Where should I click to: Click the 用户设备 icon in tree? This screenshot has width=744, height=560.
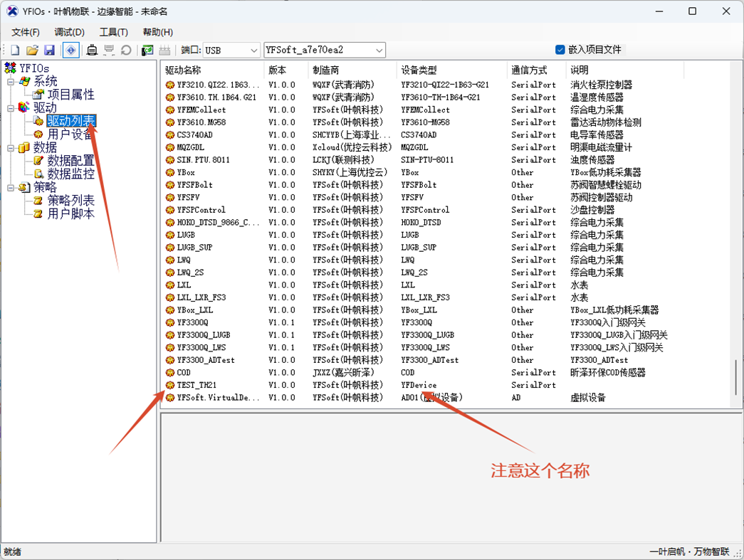(38, 134)
